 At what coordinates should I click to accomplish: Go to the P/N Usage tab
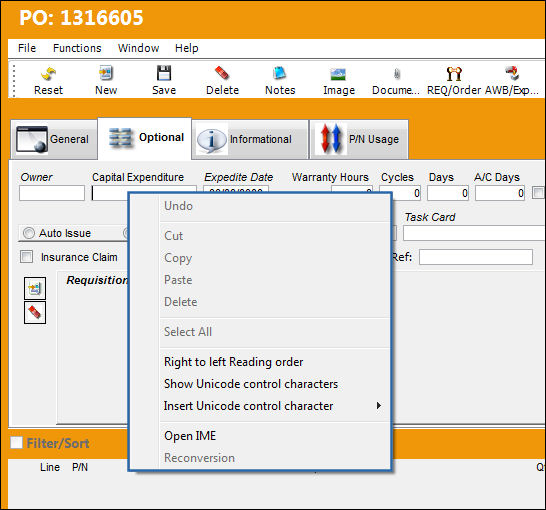click(359, 139)
